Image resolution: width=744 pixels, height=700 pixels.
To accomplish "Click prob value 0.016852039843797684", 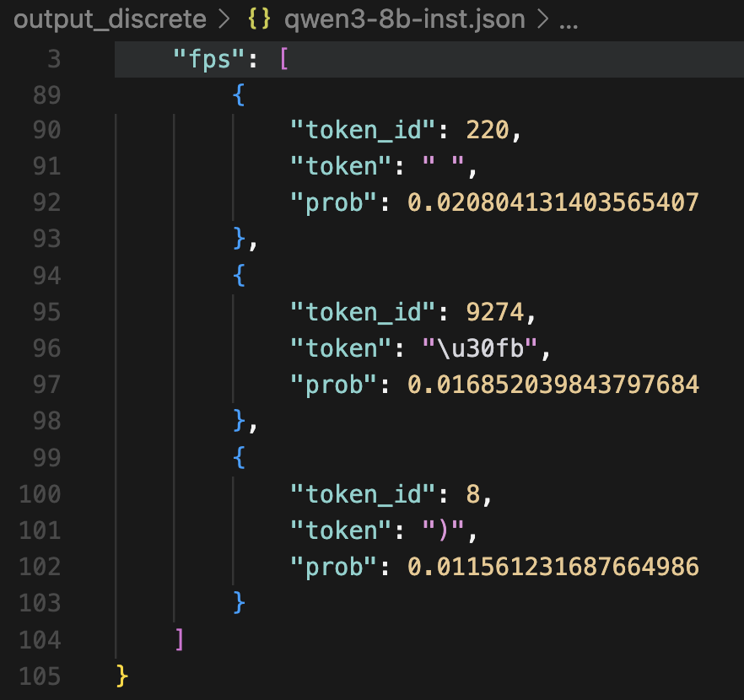I will [x=553, y=385].
